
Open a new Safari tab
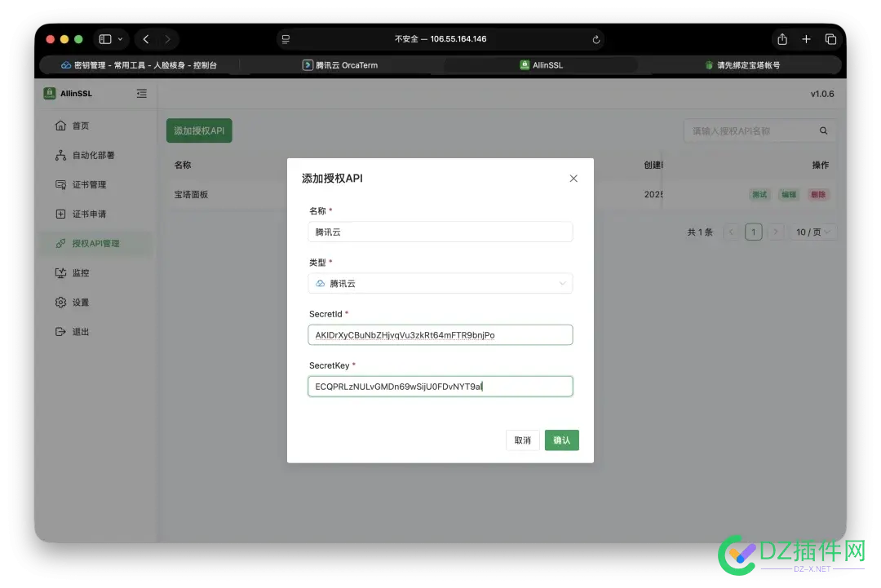806,39
